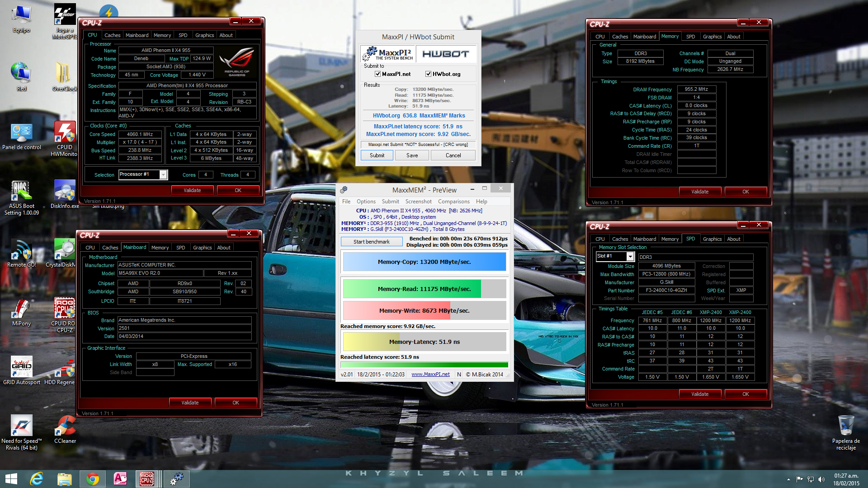This screenshot has height=488, width=868.
Task: Click the Memory-Read result bar
Action: tap(425, 289)
